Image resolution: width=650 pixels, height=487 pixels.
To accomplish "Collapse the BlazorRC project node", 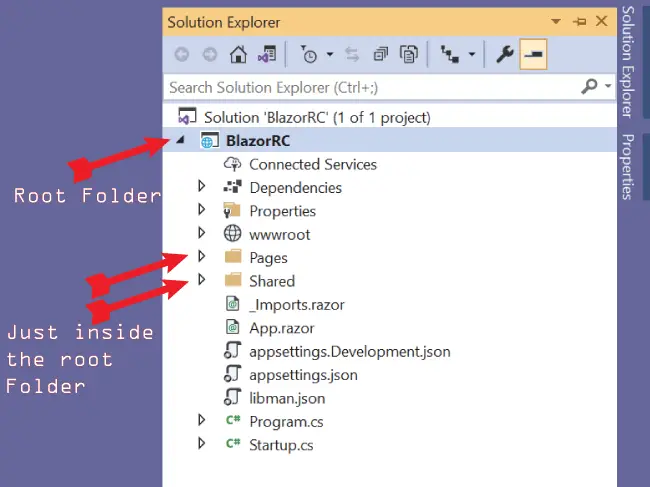I will point(180,141).
